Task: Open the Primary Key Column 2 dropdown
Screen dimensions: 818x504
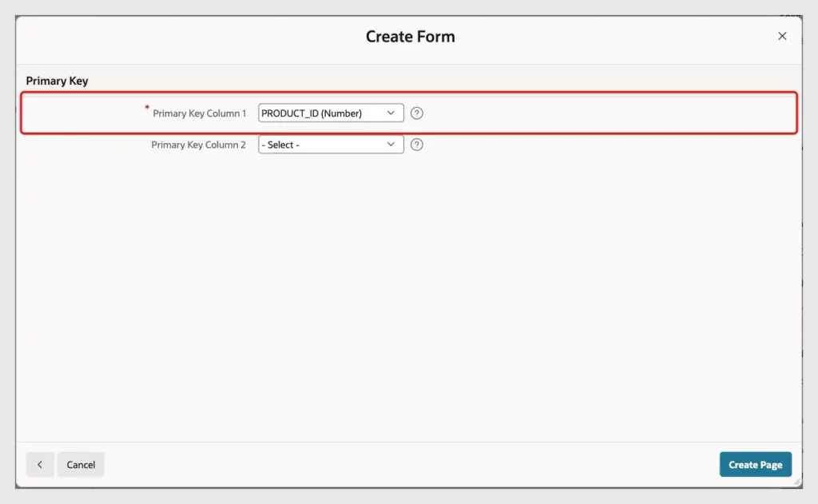Action: pyautogui.click(x=331, y=145)
